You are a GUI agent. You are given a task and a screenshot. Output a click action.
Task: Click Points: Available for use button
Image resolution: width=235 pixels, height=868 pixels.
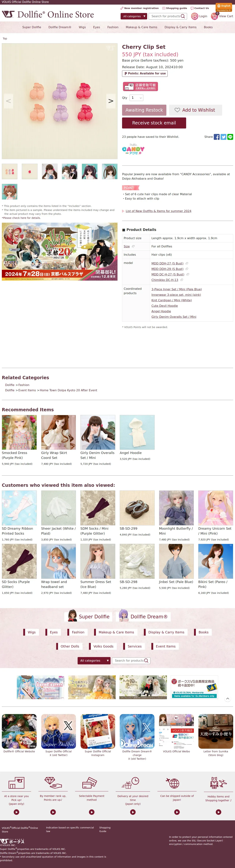pyautogui.click(x=145, y=73)
